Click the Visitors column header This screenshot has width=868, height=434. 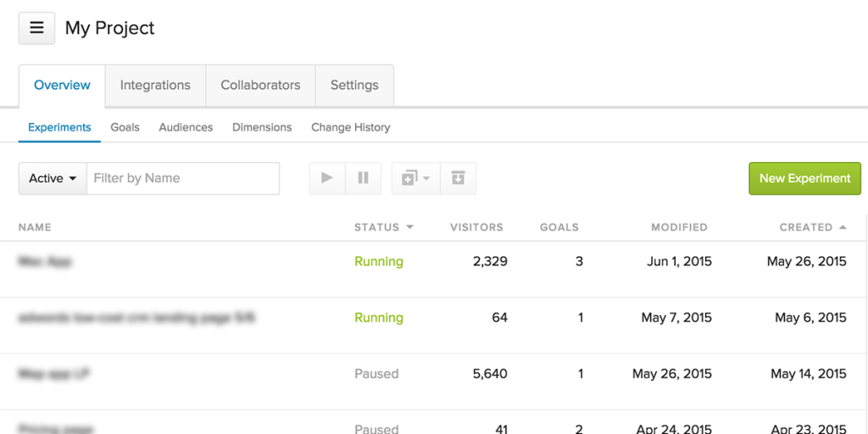(476, 227)
